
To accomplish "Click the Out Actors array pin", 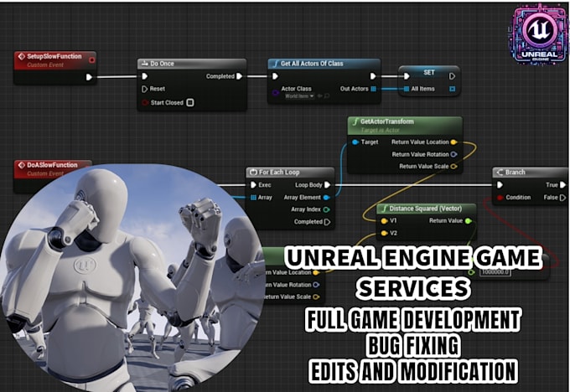I will [373, 89].
